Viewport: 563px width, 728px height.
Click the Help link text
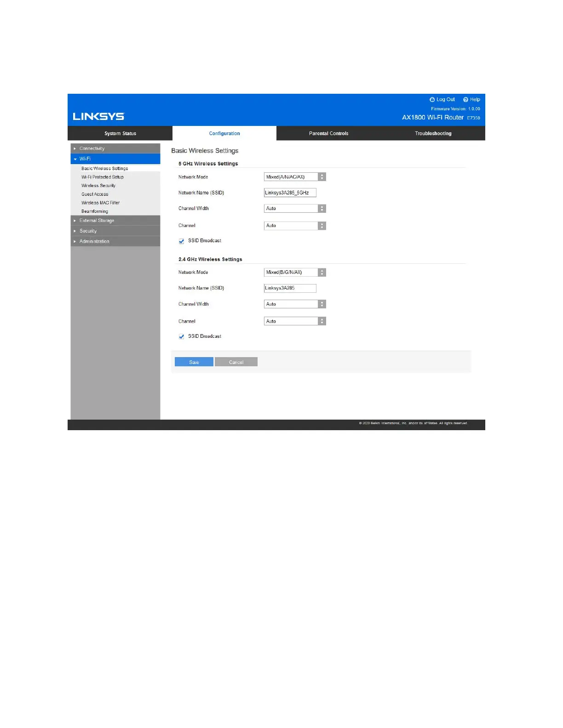coord(475,99)
